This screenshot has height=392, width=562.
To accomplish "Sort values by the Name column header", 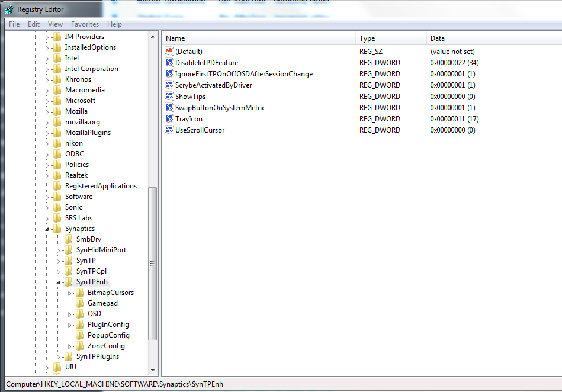I will (x=259, y=38).
